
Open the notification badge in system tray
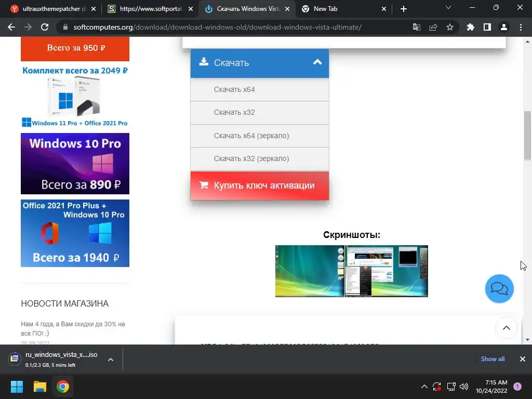[517, 387]
